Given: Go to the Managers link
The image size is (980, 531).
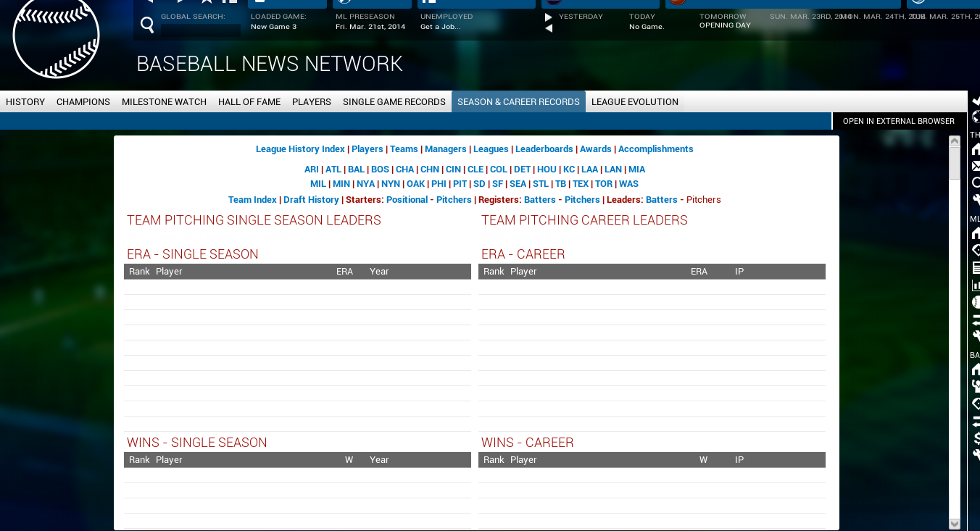Looking at the screenshot, I should click(446, 149).
